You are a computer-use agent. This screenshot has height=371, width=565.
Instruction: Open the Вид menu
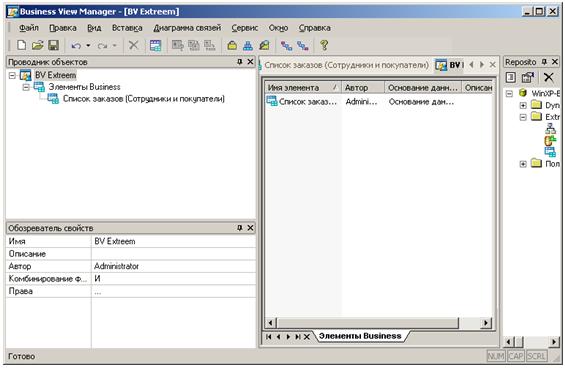coord(94,28)
